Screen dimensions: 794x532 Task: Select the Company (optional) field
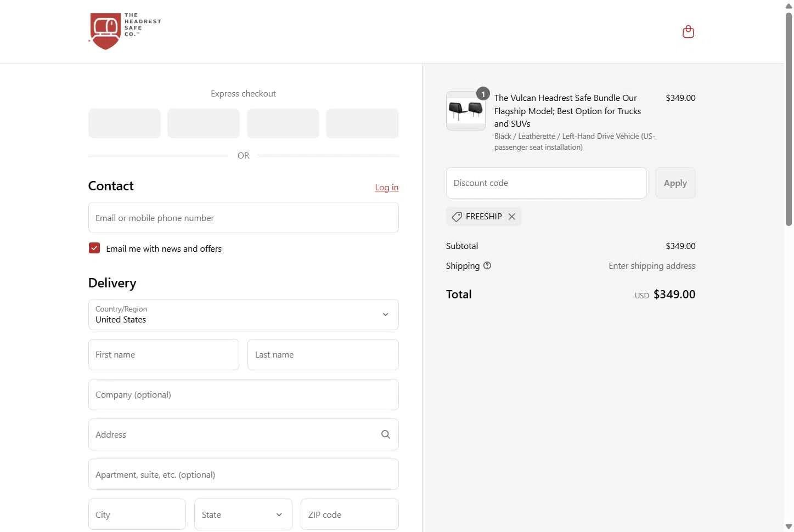coord(244,395)
